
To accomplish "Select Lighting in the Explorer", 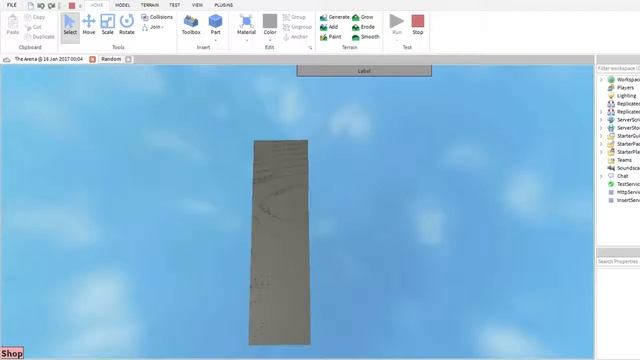I will (626, 96).
